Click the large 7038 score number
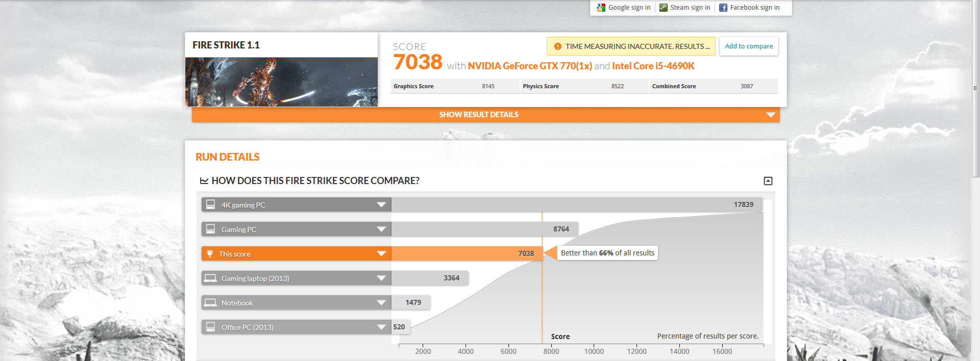Viewport: 980px width, 361px height. pos(418,62)
